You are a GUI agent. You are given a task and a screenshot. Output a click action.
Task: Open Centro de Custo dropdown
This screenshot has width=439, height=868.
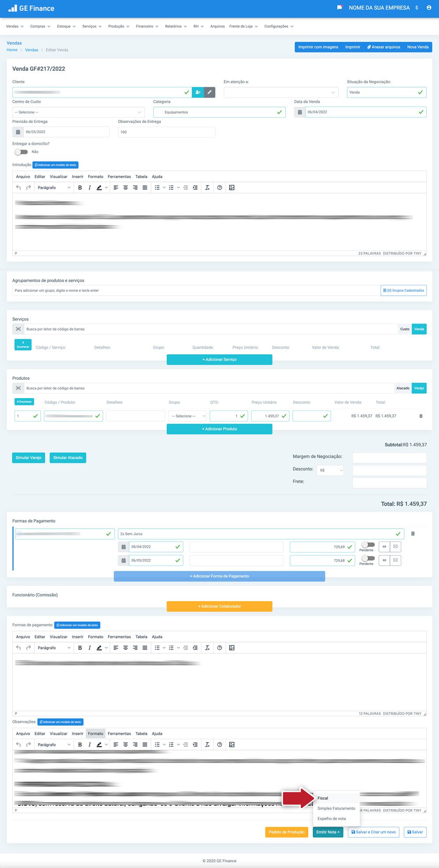79,112
